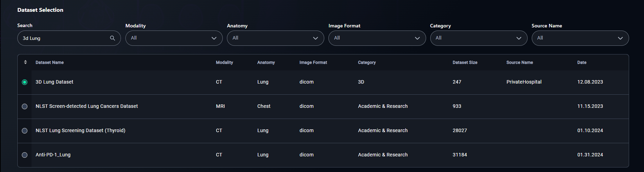Click the Dataset Name column header
The width and height of the screenshot is (644, 172).
point(50,62)
